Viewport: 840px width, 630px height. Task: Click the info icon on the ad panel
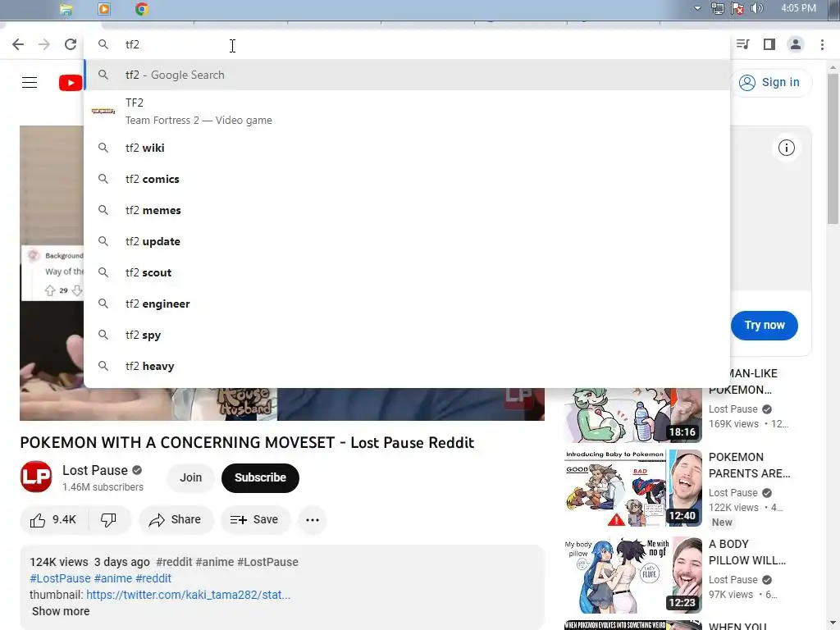click(x=786, y=148)
